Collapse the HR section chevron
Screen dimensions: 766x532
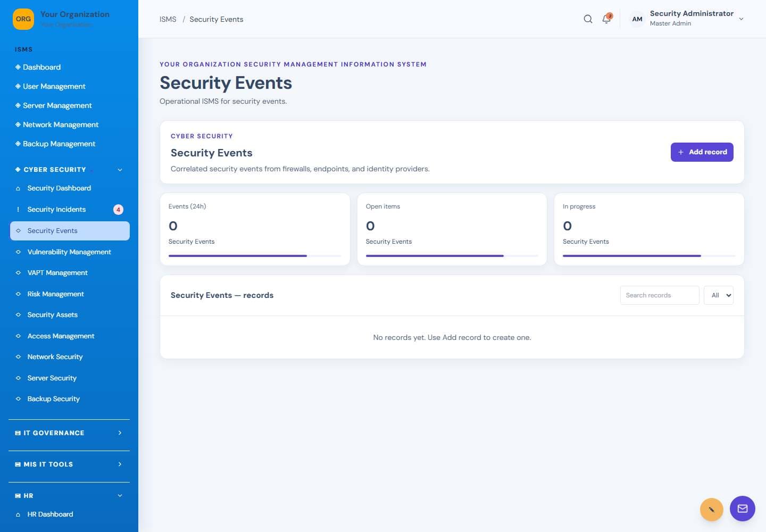[120, 496]
